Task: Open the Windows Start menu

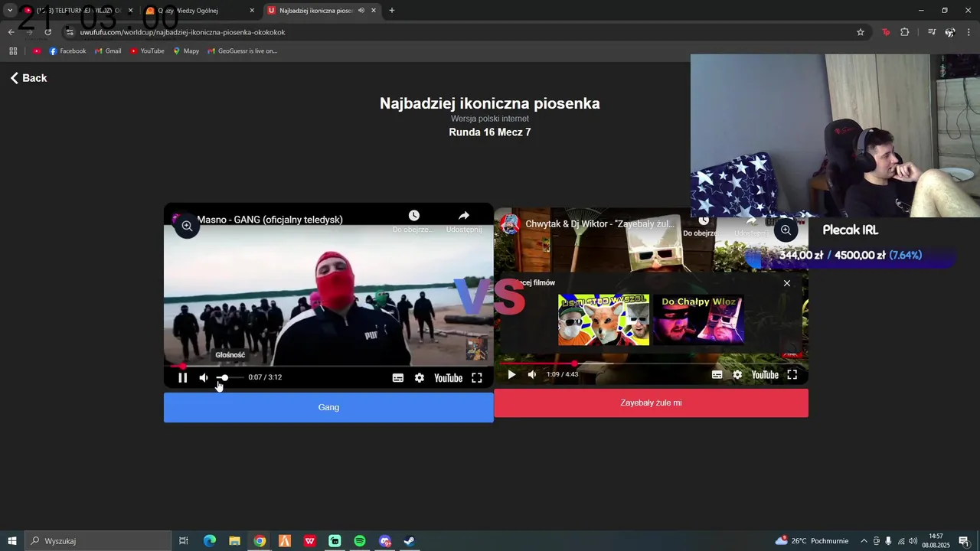Action: (12, 541)
